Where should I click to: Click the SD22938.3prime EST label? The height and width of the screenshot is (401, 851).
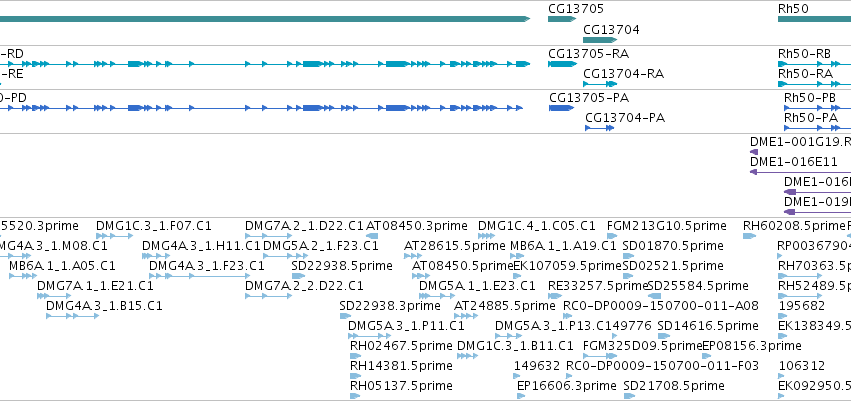click(388, 305)
